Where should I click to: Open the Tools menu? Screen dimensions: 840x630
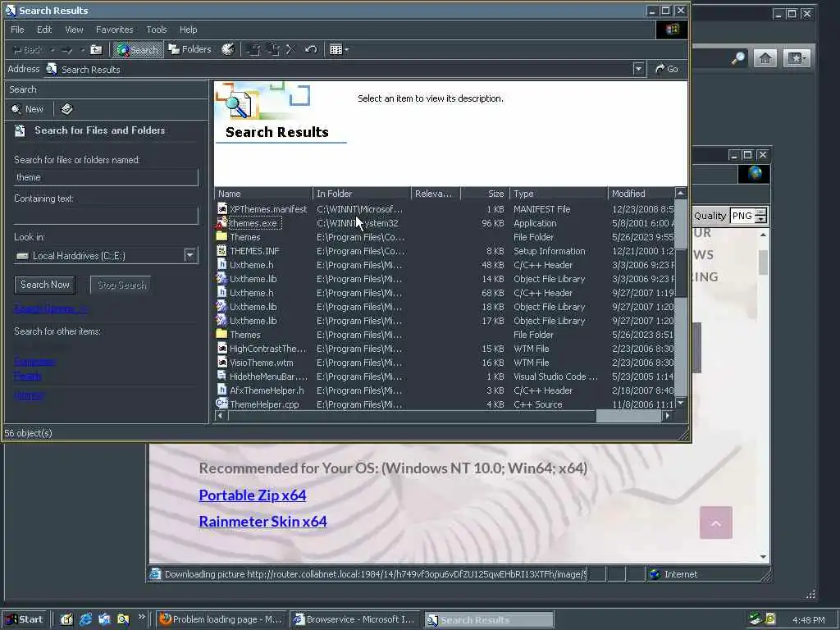click(157, 30)
